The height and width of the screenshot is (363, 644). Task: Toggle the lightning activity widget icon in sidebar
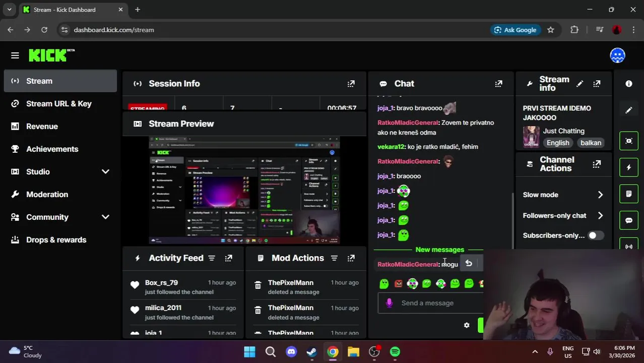coord(629,167)
